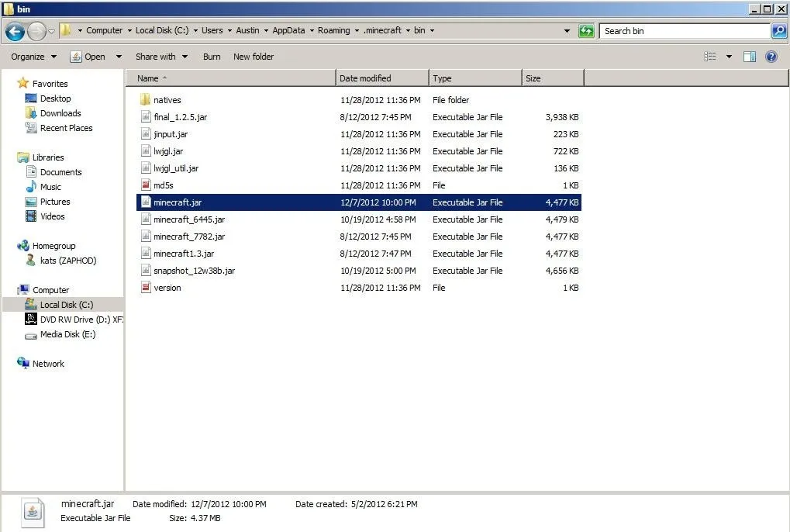Expand the Open button dropdown arrow
The height and width of the screenshot is (532, 790).
(x=119, y=57)
